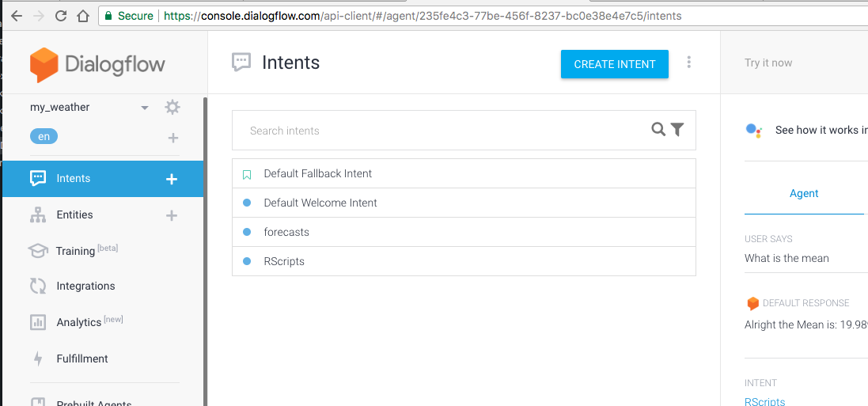Click the Intents header chat icon
Screen dimensions: 868x406
(241, 62)
